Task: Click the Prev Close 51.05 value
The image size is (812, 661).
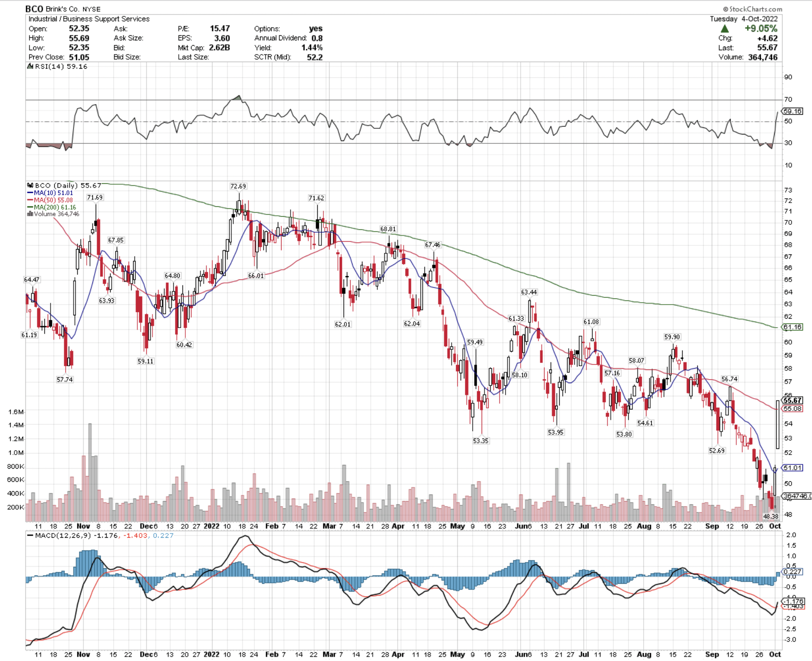Action: pos(79,57)
